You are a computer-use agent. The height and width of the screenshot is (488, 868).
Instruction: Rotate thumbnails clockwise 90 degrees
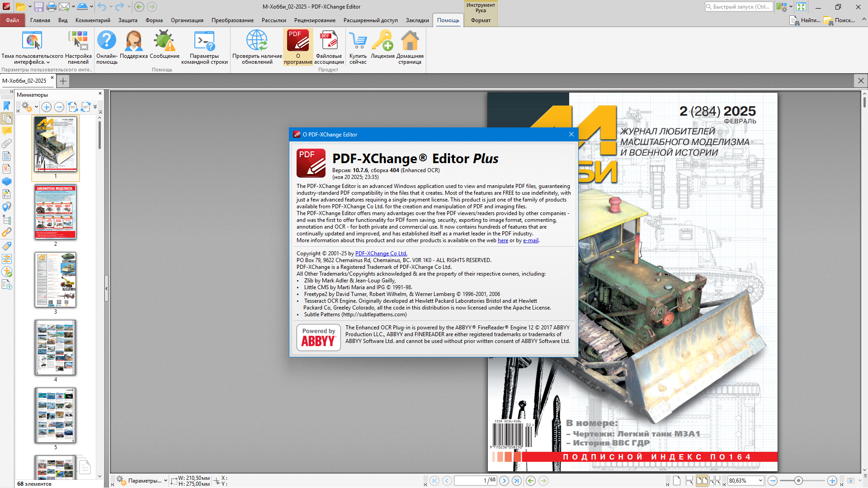coord(86,107)
